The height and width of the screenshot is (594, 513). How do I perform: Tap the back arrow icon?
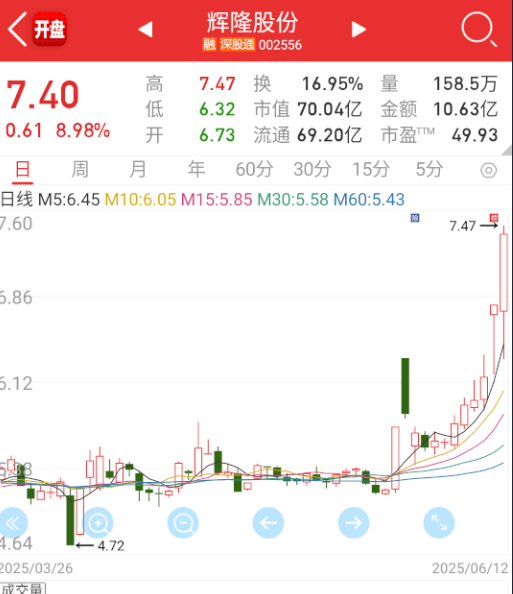pos(17,29)
